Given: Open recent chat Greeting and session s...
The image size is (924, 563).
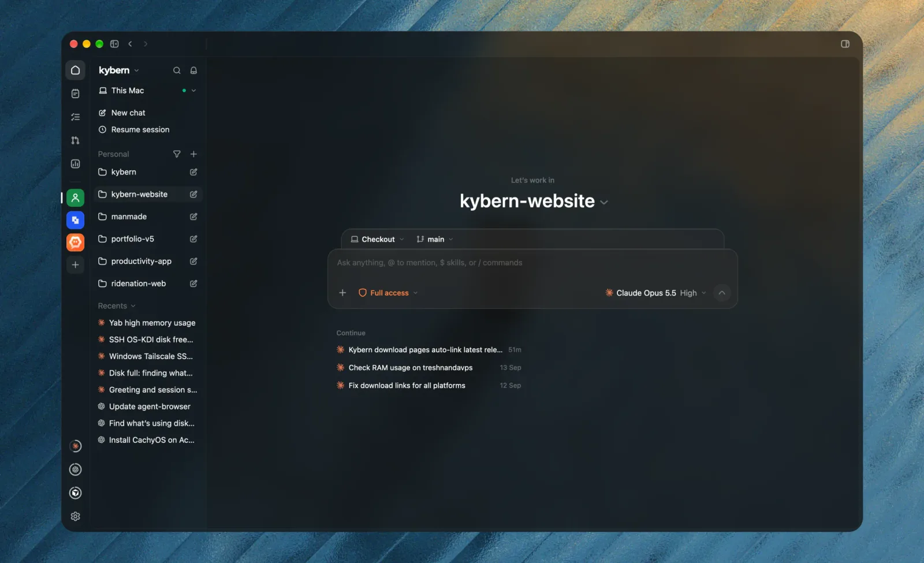Looking at the screenshot, I should tap(148, 390).
